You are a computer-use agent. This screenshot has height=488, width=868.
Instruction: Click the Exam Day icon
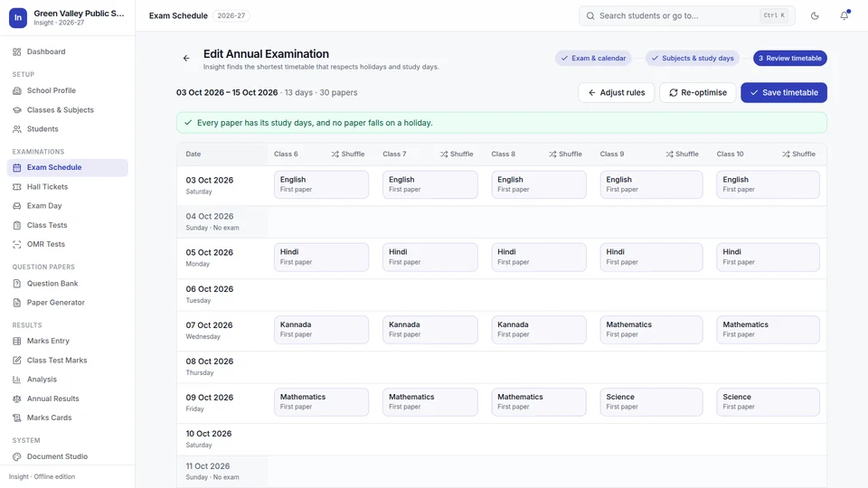pos(17,206)
